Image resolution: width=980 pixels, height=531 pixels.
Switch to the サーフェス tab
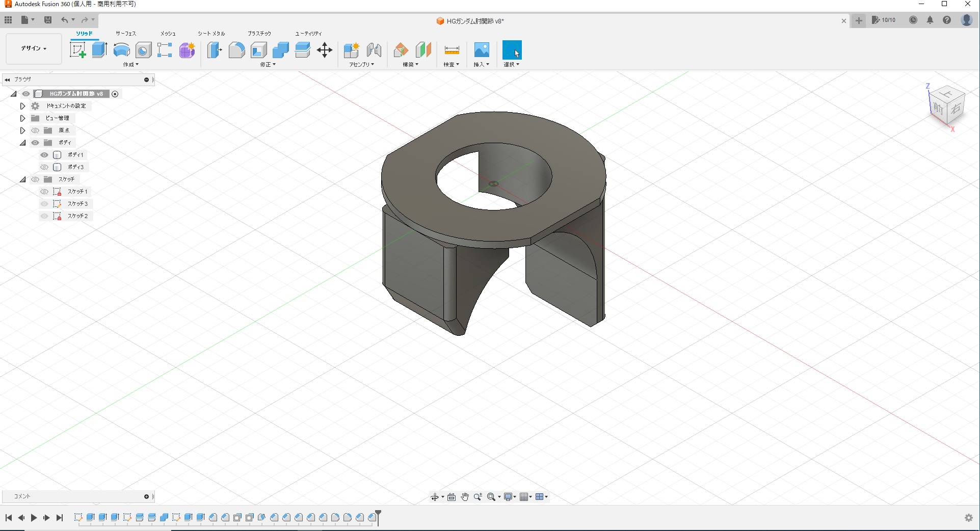(125, 34)
